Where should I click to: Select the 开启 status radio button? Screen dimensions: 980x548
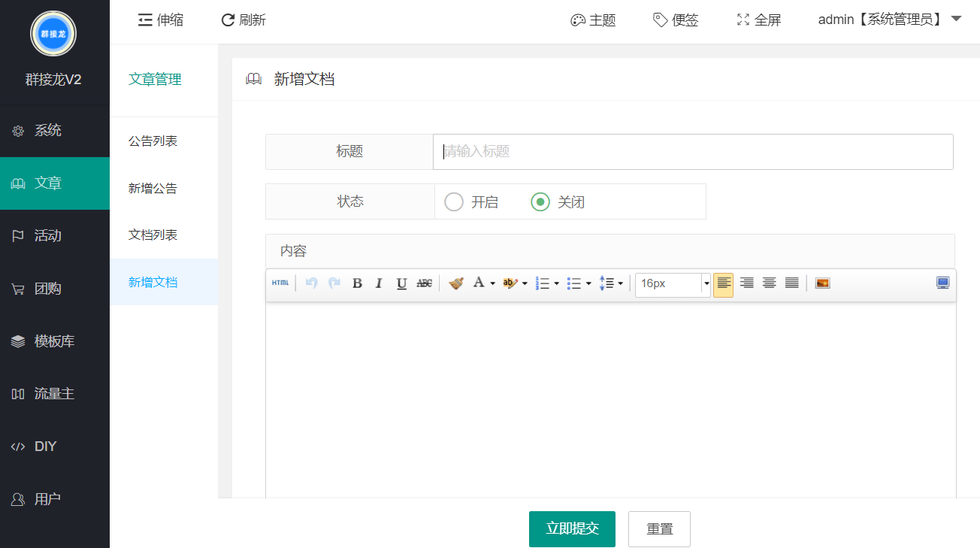[454, 202]
